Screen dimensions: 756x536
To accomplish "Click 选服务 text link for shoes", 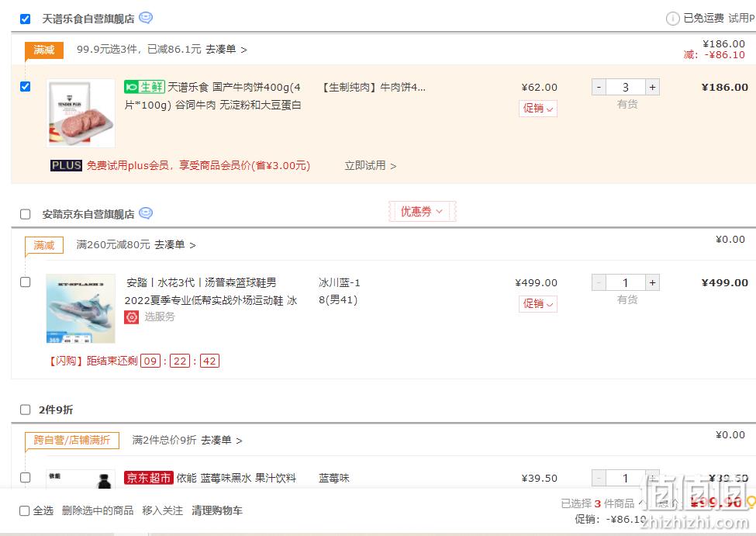I will [x=160, y=317].
